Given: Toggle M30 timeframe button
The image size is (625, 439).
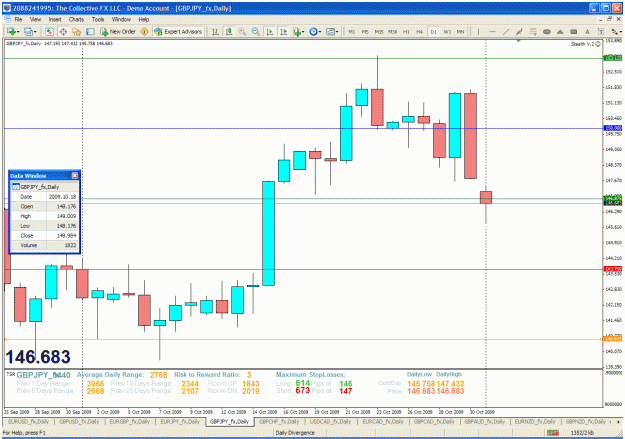Looking at the screenshot, I should [393, 31].
